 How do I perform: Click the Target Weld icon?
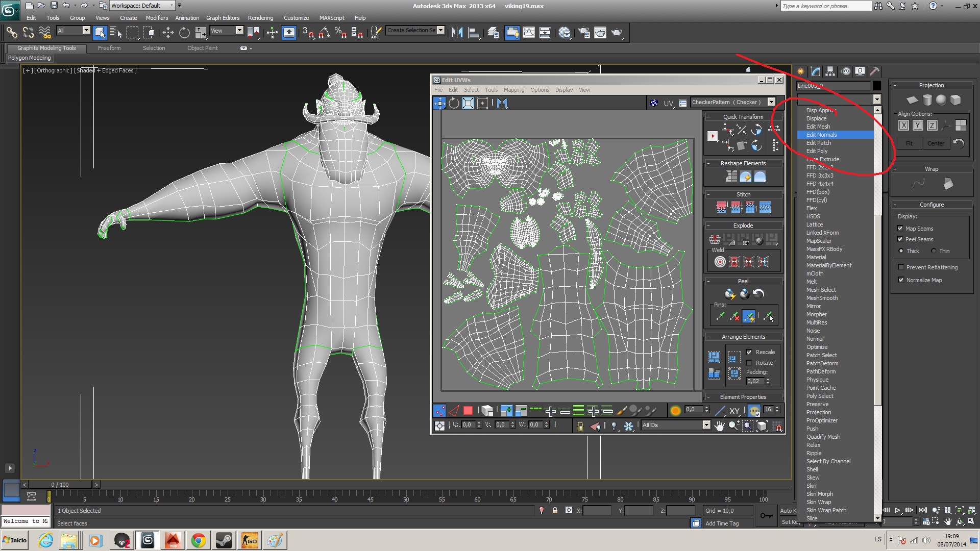point(720,262)
